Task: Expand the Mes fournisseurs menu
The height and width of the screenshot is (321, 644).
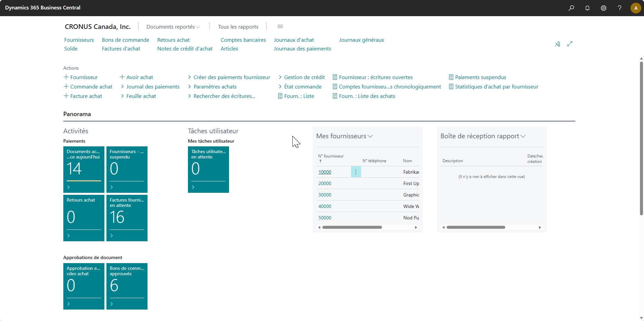Action: pyautogui.click(x=344, y=136)
